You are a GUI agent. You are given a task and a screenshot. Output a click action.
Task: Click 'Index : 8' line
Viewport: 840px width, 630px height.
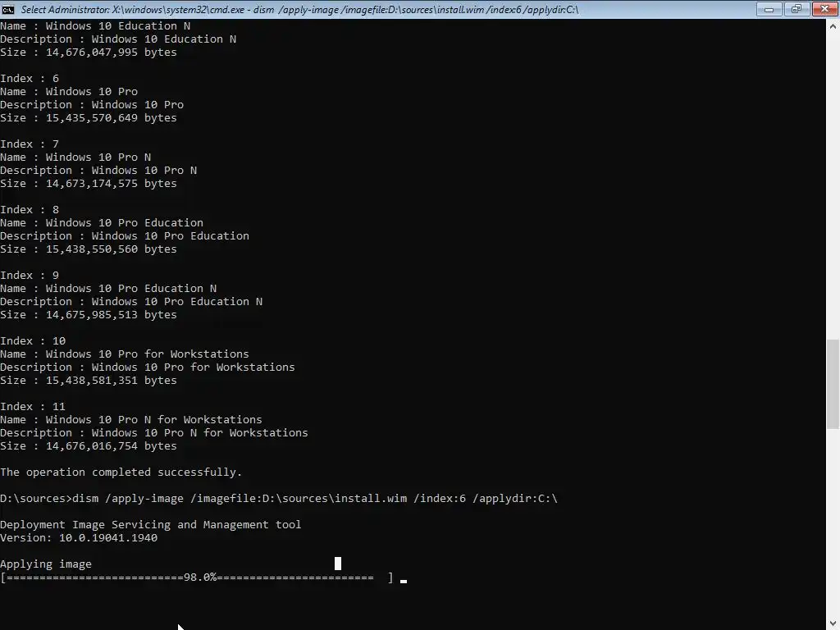(30, 209)
